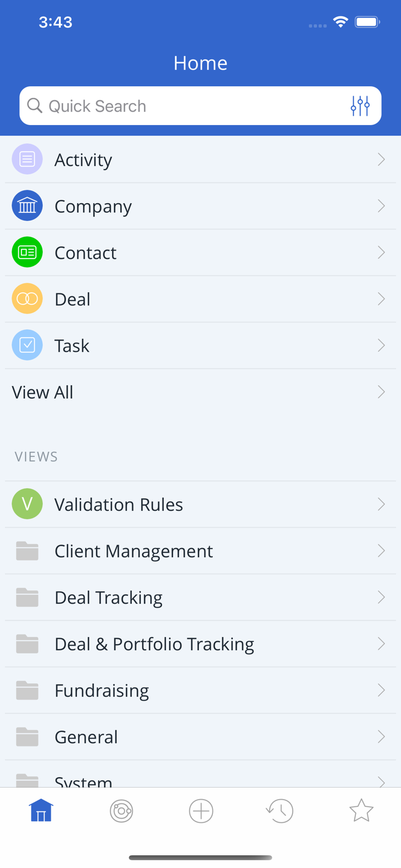401x868 pixels.
Task: Tap the Wi-Fi icon in the status bar
Action: (x=340, y=22)
